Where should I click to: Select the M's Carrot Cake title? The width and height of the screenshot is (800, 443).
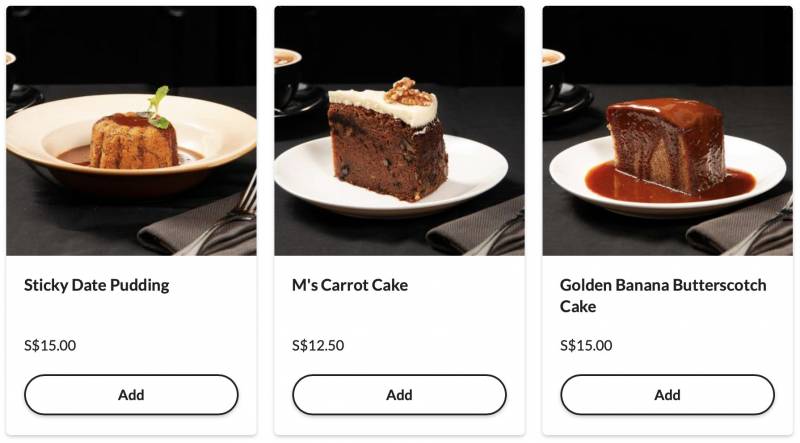[349, 285]
